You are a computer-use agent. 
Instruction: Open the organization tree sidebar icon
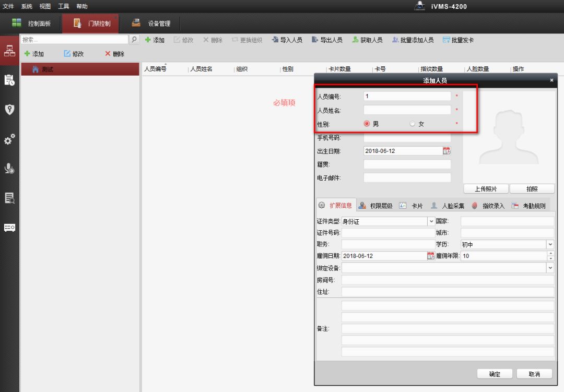(9, 51)
